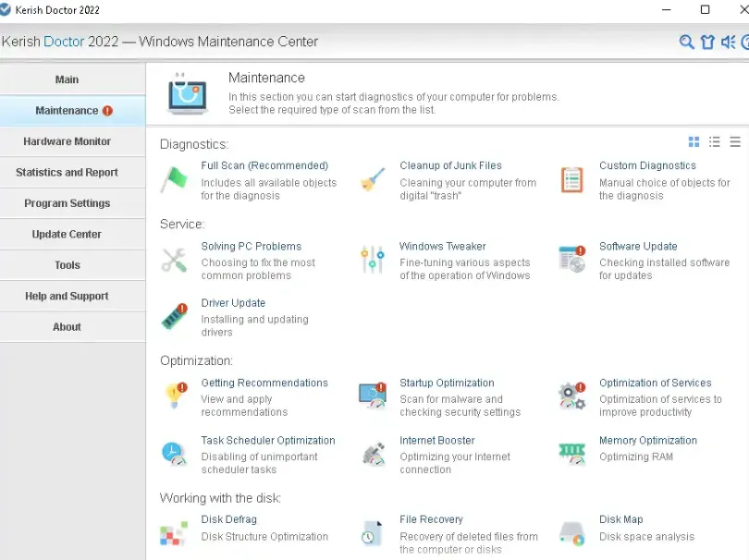Click the Driver Update memory chip icon

coord(174,316)
